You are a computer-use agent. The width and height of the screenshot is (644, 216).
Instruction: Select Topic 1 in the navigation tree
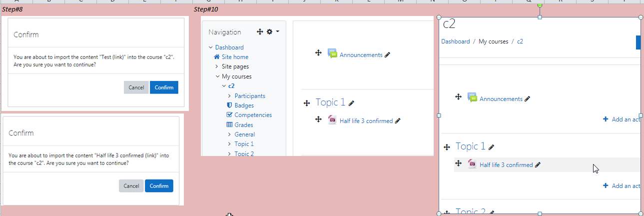[x=244, y=144]
